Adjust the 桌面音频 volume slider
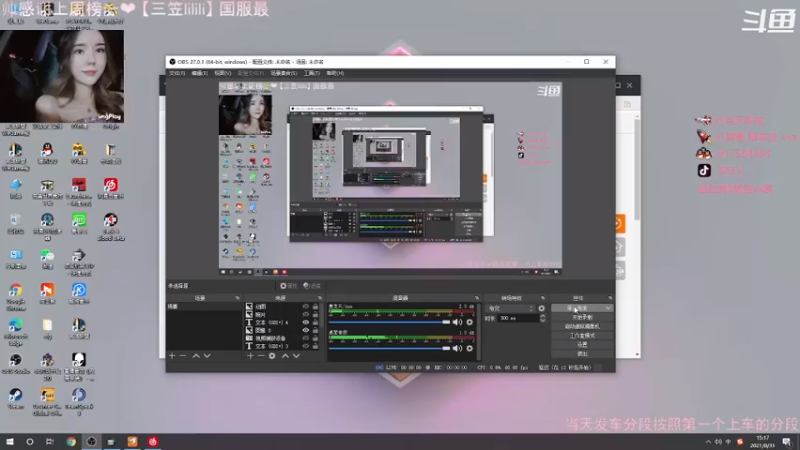The image size is (800, 450). [389, 348]
